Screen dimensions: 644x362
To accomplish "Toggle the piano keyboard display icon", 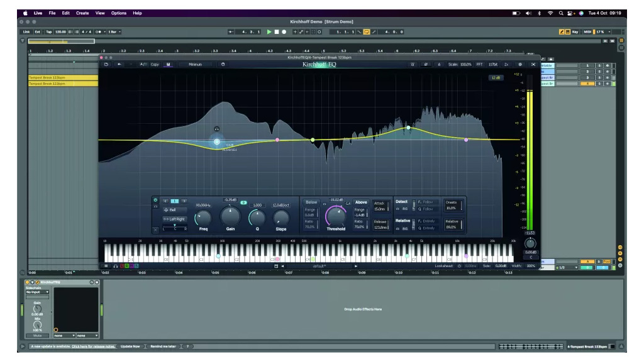I will [x=168, y=65].
